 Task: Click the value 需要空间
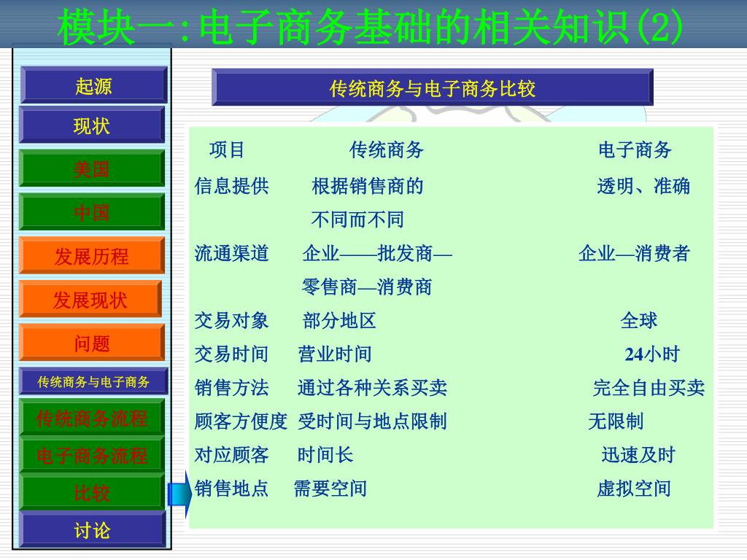coord(330,489)
